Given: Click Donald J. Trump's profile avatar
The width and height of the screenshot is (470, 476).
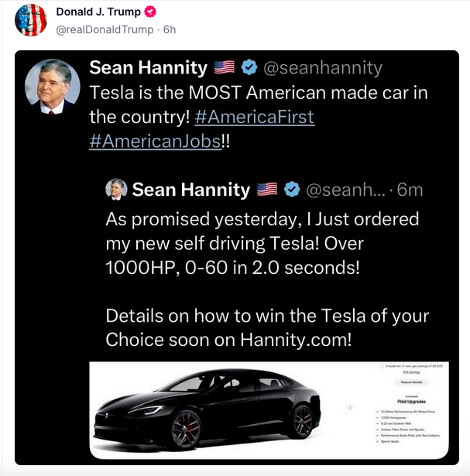Looking at the screenshot, I should pyautogui.click(x=31, y=20).
